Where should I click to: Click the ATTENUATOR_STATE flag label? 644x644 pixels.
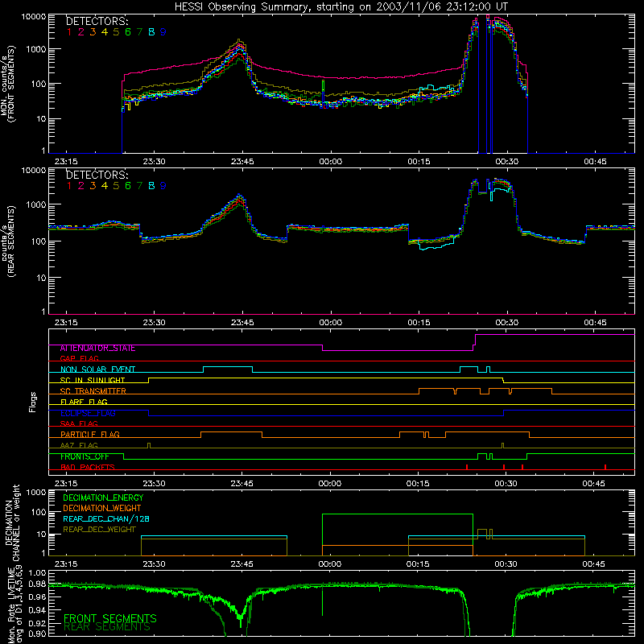(97, 348)
